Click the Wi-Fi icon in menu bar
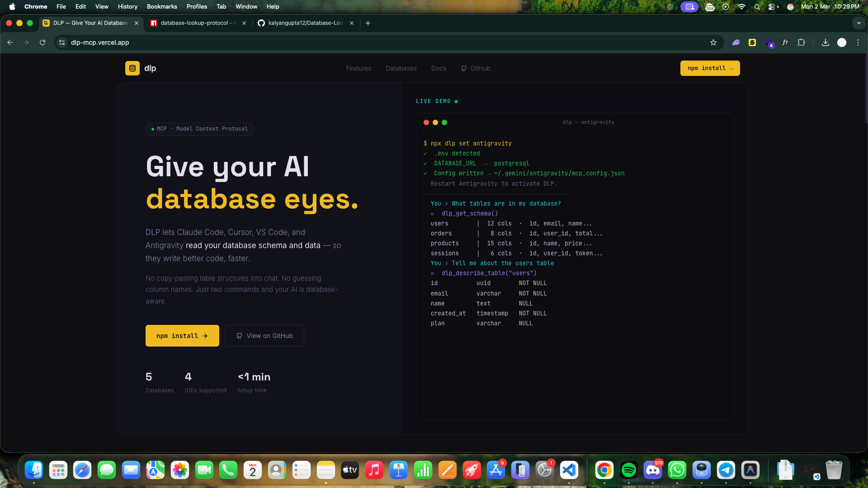 click(741, 7)
